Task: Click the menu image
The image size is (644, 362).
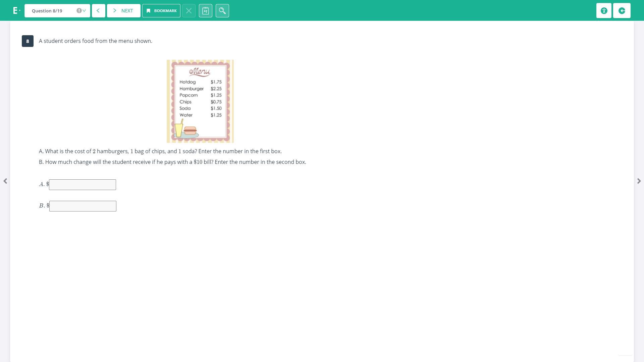Action: pyautogui.click(x=200, y=101)
